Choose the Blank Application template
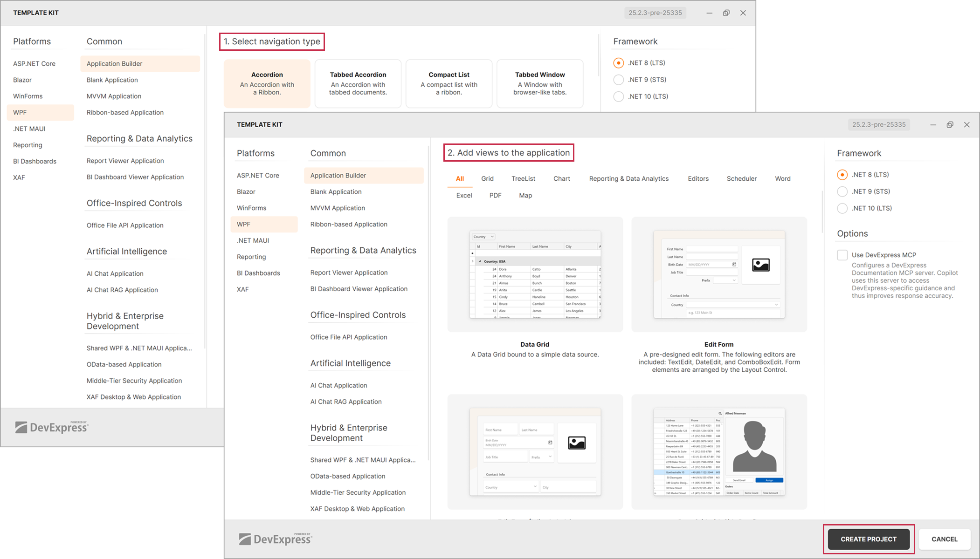This screenshot has width=980, height=559. coord(335,191)
